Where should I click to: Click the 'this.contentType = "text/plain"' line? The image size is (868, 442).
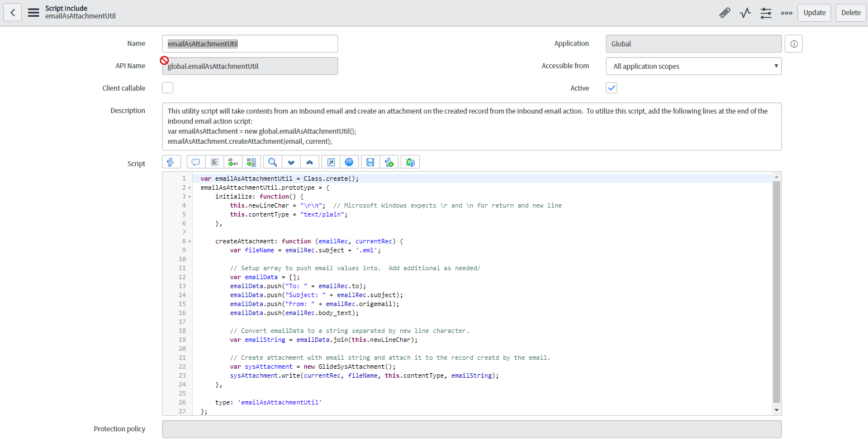pyautogui.click(x=288, y=214)
